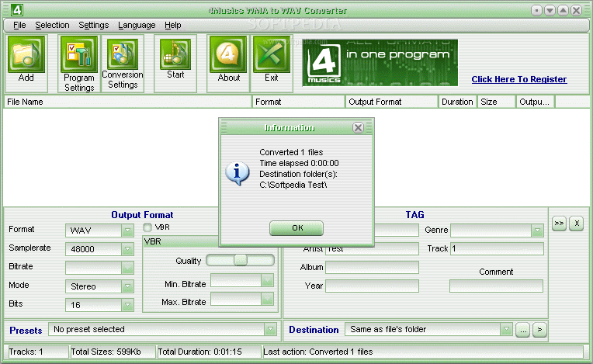Expand the Genre dropdown

[537, 231]
